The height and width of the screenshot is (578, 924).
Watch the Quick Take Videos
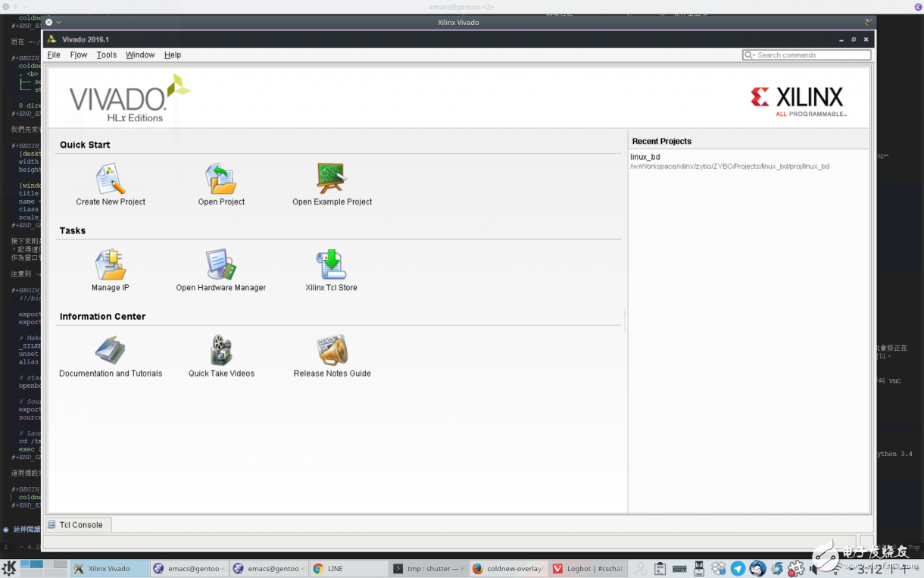[221, 351]
